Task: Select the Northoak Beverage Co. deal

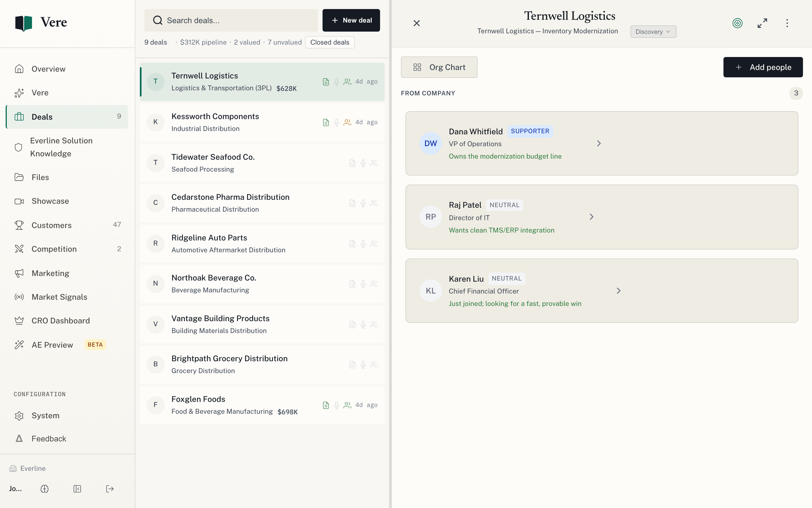Action: point(262,284)
